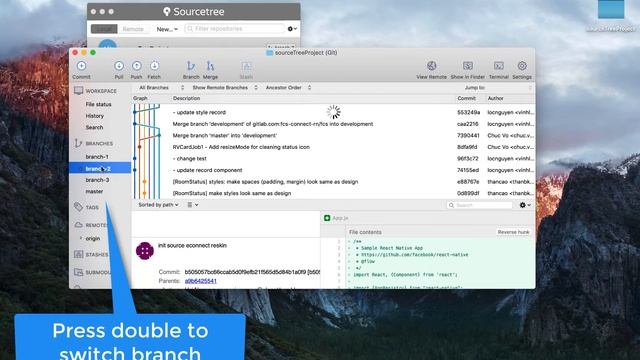The width and height of the screenshot is (640, 360).
Task: Click the Stashes icon in sidebar
Action: pos(78,254)
